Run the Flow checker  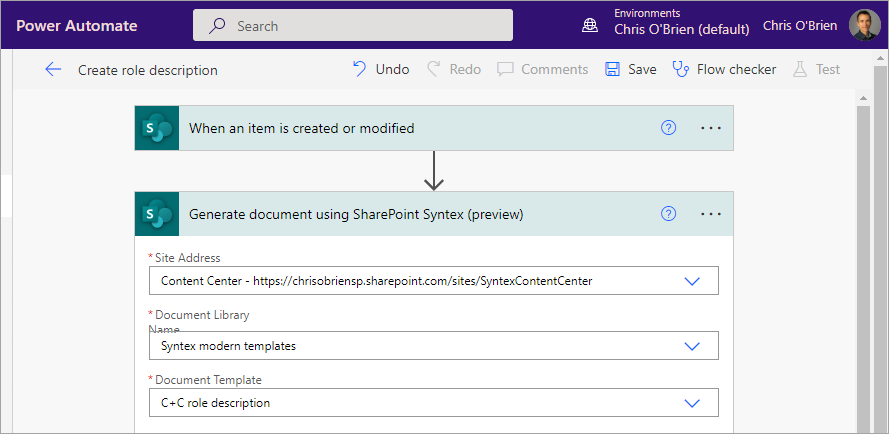[x=724, y=69]
